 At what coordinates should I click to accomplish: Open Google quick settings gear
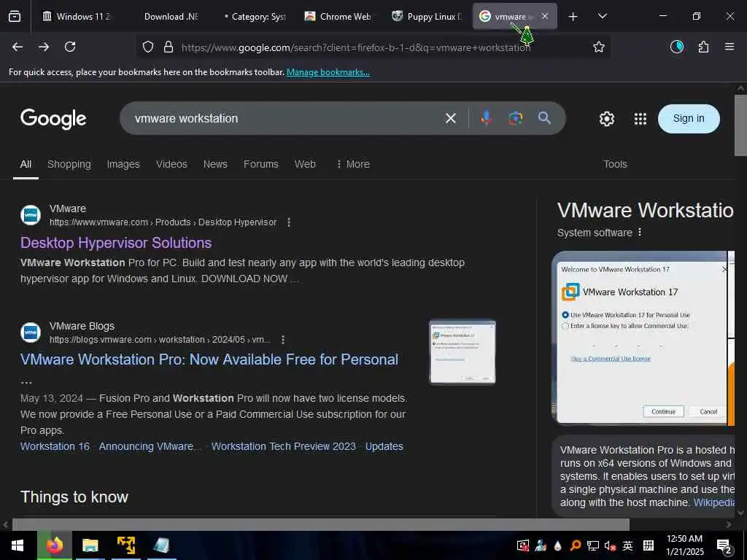606,119
